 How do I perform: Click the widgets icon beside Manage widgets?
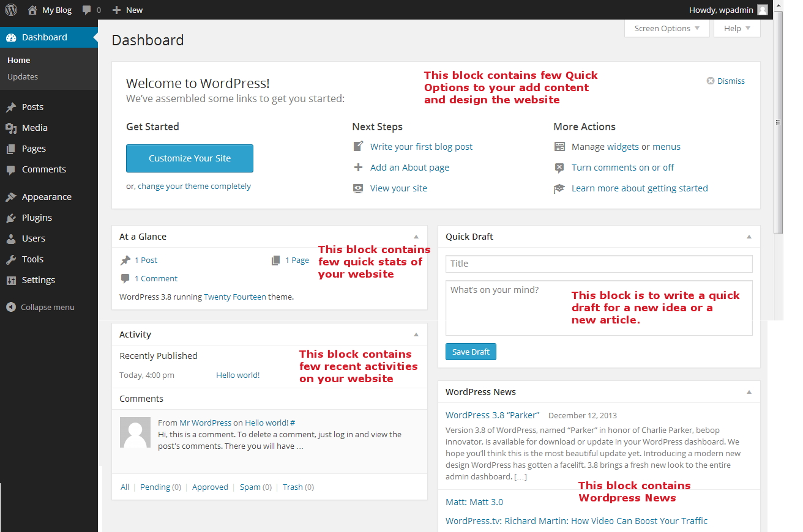pos(559,147)
